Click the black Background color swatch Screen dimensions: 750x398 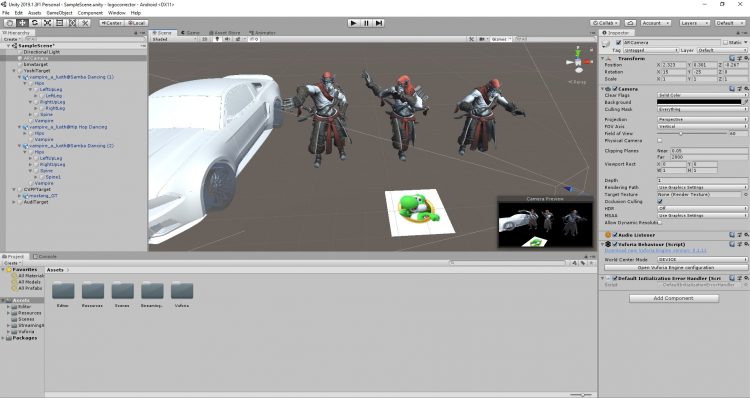(x=699, y=102)
